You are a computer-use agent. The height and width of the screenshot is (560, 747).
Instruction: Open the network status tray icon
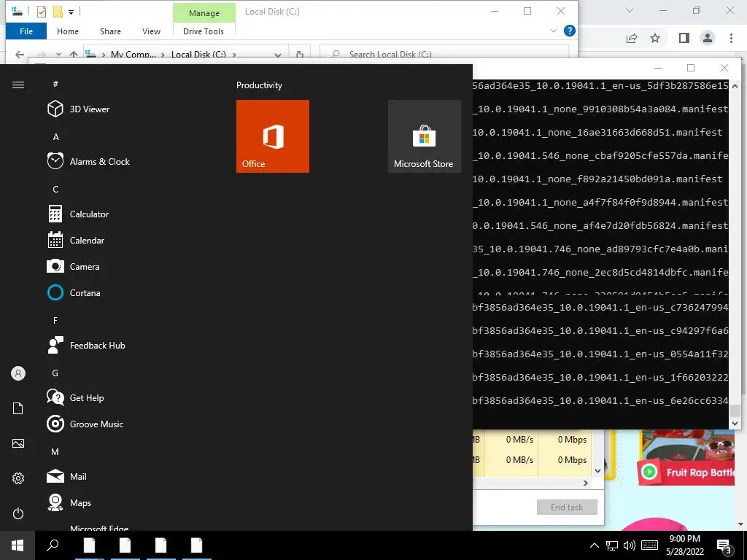pyautogui.click(x=612, y=545)
